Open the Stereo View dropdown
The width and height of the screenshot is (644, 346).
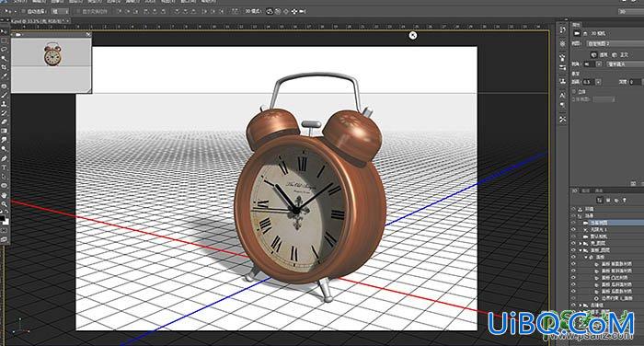[x=604, y=99]
